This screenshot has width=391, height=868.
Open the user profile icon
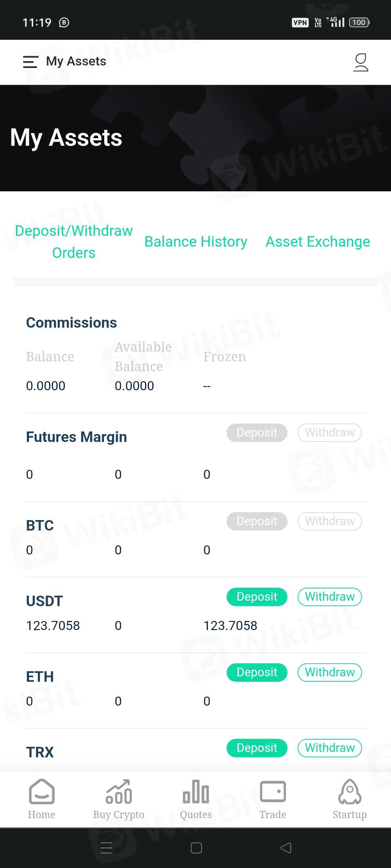coord(361,62)
